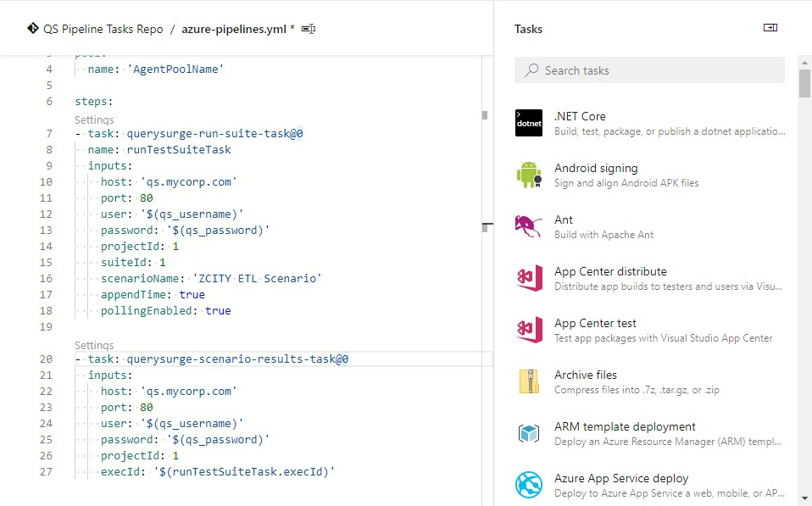Click the rename file icon after azure-pipelines.yml
Screen dimensions: 812x506
309,29
